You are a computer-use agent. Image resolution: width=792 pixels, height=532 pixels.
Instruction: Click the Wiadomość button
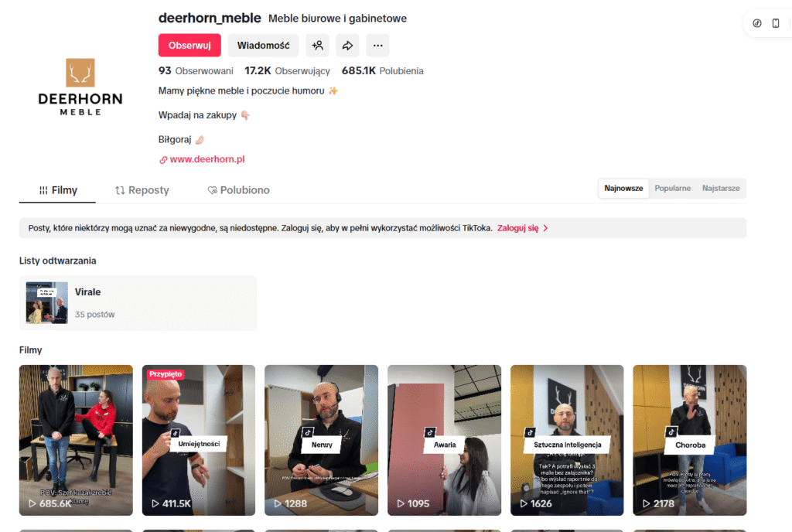(263, 46)
